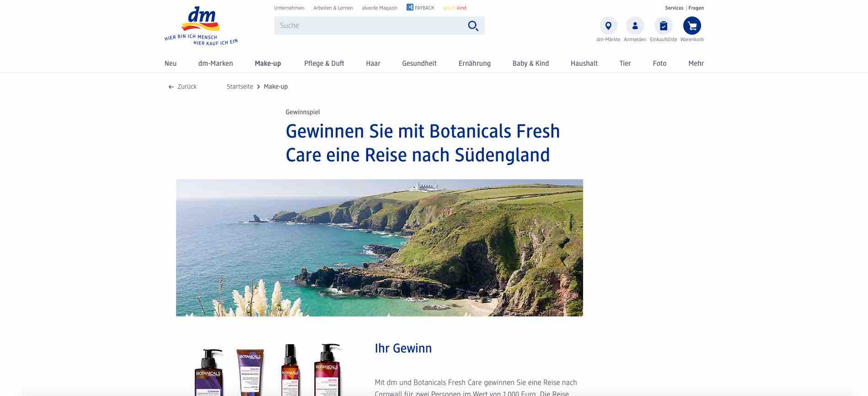The height and width of the screenshot is (396, 868).
Task: Open the Anmelden account icon
Action: click(x=635, y=26)
